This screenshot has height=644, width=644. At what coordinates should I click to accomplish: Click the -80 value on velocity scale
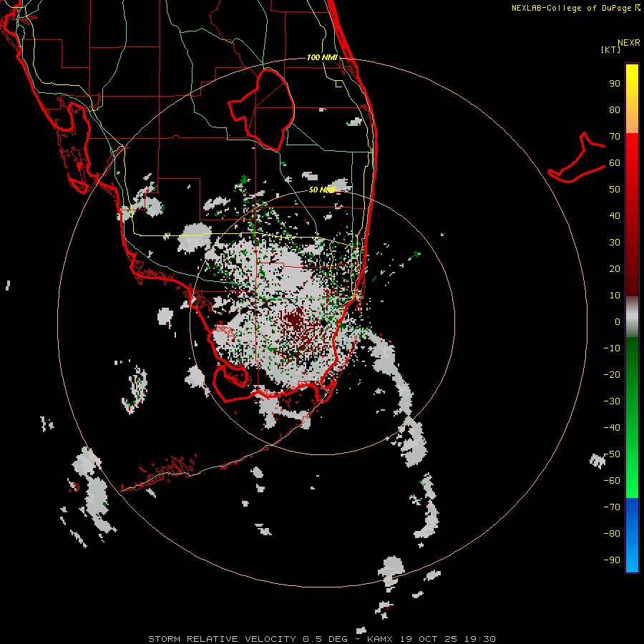[x=612, y=534]
